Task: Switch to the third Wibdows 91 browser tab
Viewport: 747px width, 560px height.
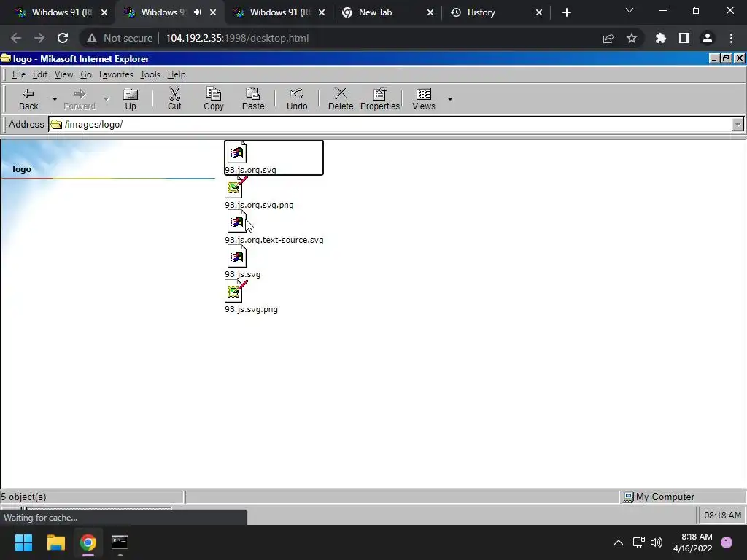Action: pos(280,12)
